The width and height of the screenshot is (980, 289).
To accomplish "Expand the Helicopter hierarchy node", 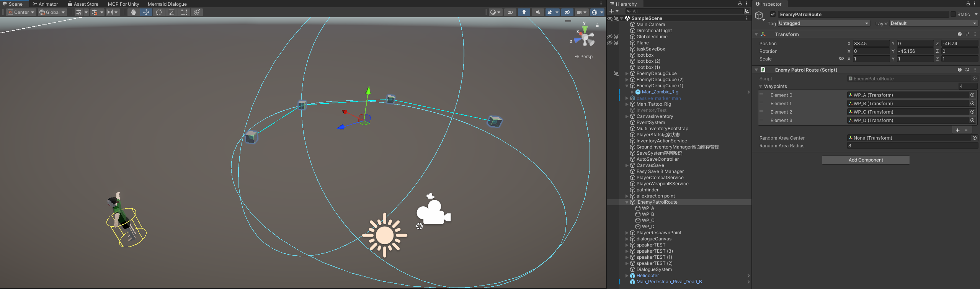I will 627,276.
